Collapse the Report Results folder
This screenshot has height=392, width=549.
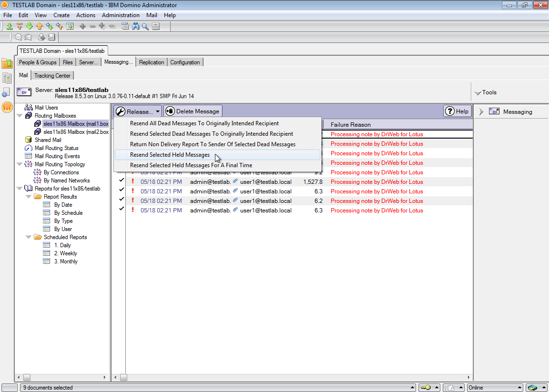29,197
